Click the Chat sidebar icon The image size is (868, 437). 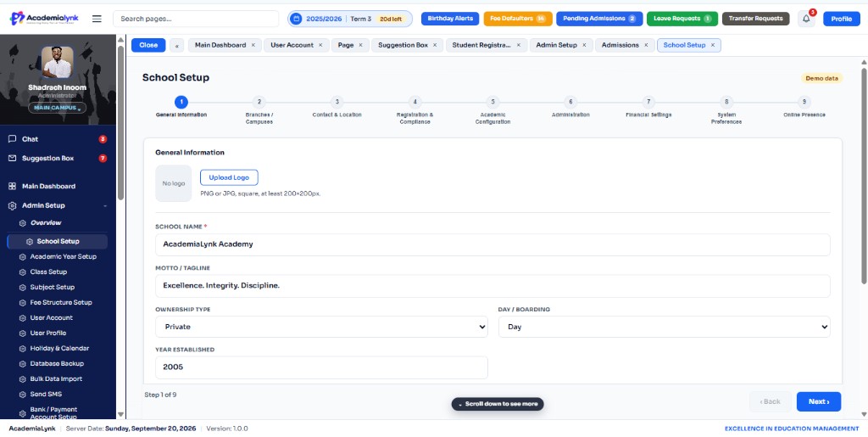[x=12, y=139]
